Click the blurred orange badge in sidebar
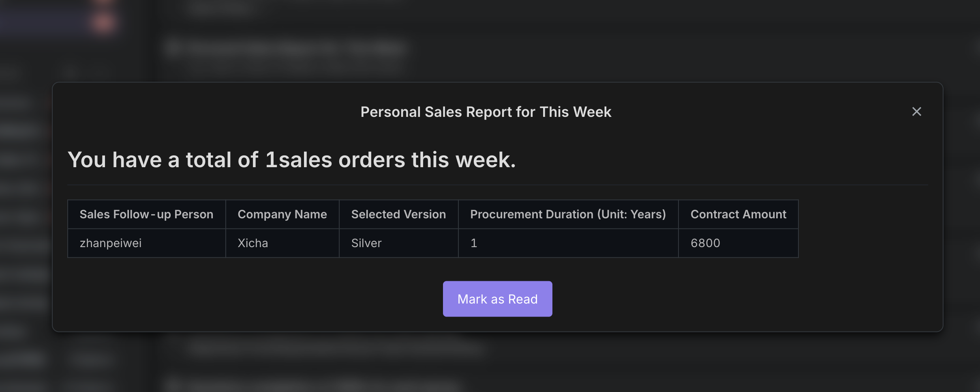 click(x=103, y=22)
